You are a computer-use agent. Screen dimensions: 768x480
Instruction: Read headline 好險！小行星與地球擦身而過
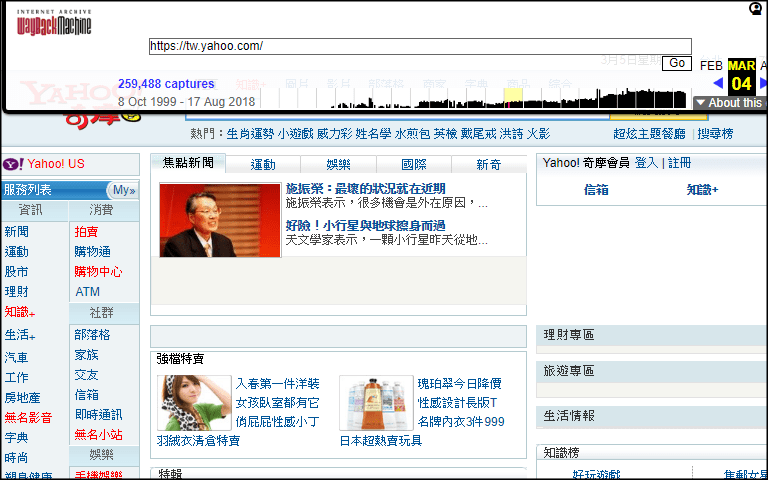tap(365, 226)
